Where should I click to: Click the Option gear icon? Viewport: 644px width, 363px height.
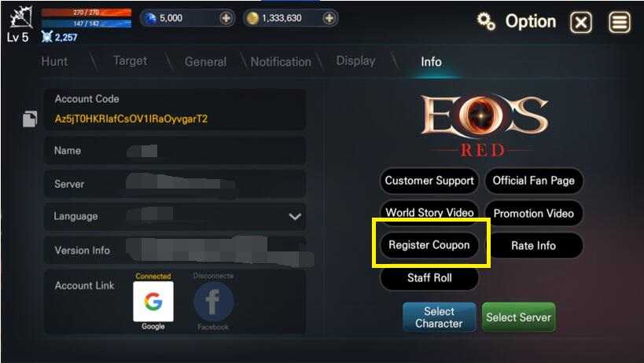coord(486,21)
